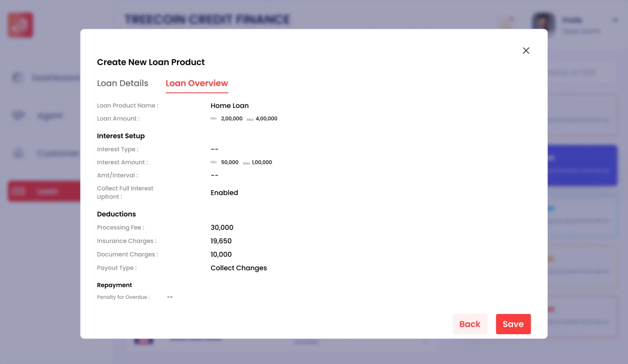Click the Interest Setup section heading
The height and width of the screenshot is (364, 628).
[x=121, y=136]
